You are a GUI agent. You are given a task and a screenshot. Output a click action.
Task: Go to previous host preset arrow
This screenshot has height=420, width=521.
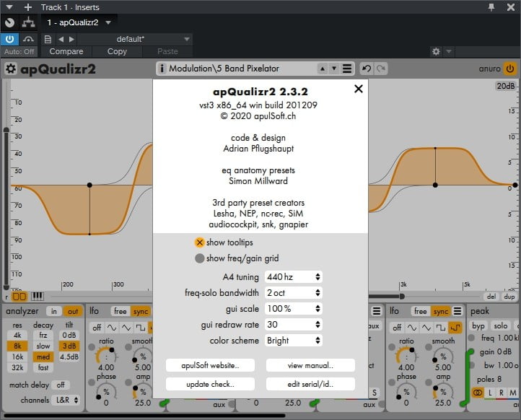(x=61, y=39)
